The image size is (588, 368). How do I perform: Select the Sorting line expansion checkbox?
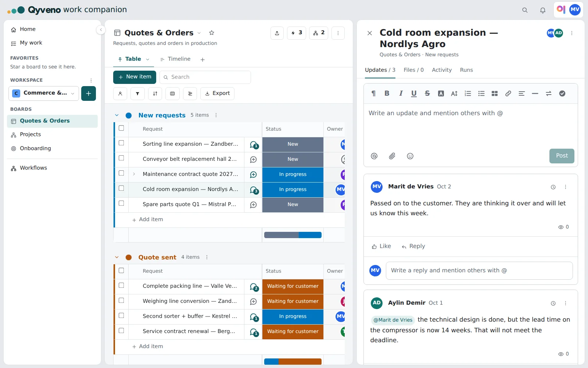(x=121, y=143)
